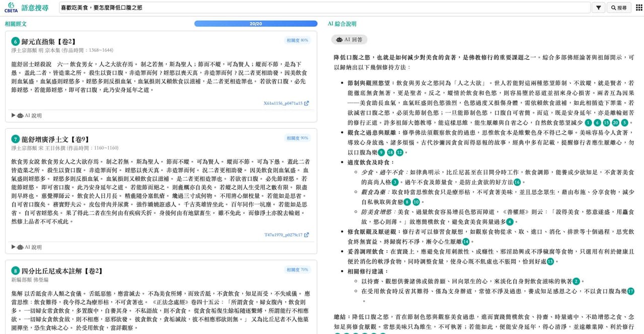
Task: Expand AI 說明 under 龍舒增廣淨土文 card
Action: 27,247
